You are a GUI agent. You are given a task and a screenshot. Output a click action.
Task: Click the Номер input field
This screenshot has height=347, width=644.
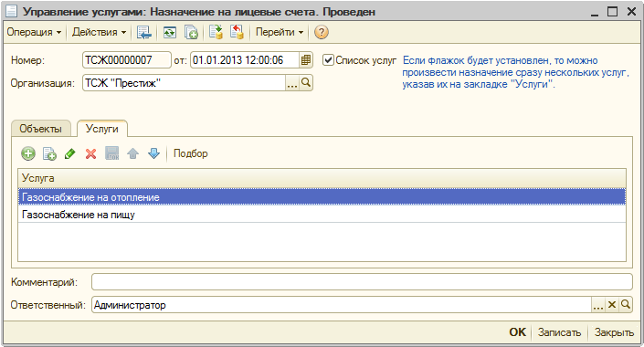[126, 60]
